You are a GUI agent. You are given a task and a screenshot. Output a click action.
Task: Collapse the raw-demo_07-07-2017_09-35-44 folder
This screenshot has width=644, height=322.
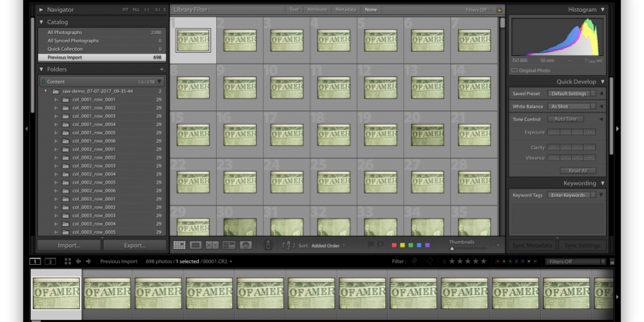coord(46,91)
